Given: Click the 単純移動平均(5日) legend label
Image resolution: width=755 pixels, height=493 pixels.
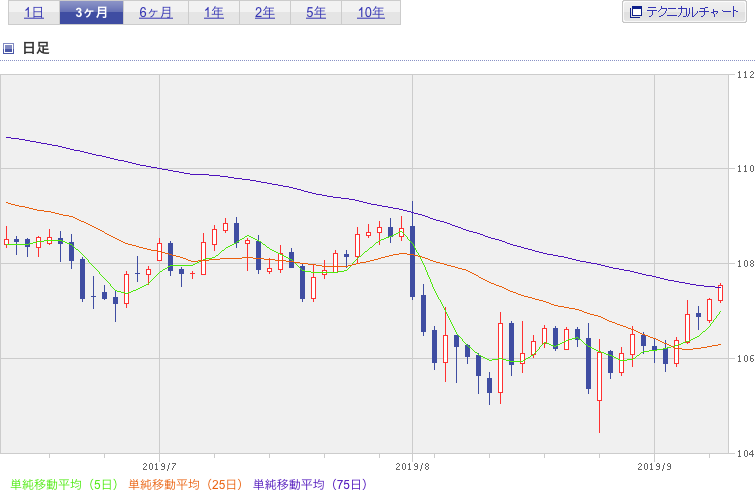Looking at the screenshot, I should (64, 484).
